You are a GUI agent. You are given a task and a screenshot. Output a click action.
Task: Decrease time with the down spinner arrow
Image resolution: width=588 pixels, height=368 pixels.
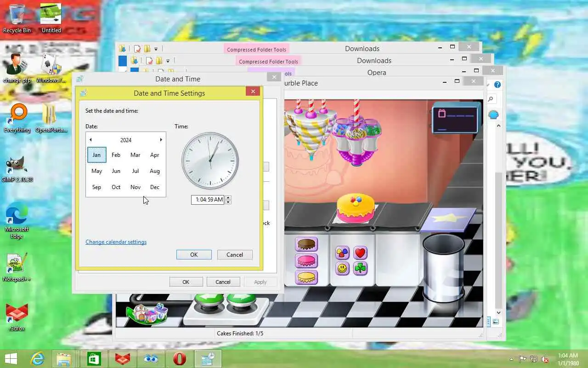click(x=228, y=202)
